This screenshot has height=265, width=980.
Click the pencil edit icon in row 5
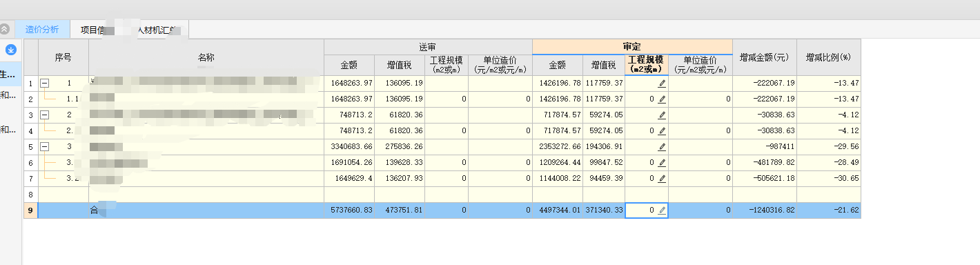[x=662, y=146]
